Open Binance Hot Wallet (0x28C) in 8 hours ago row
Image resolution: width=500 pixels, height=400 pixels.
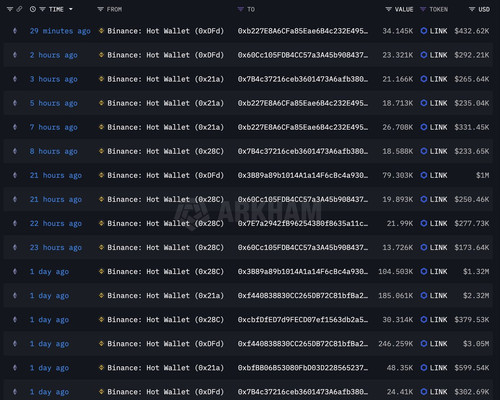click(x=165, y=151)
